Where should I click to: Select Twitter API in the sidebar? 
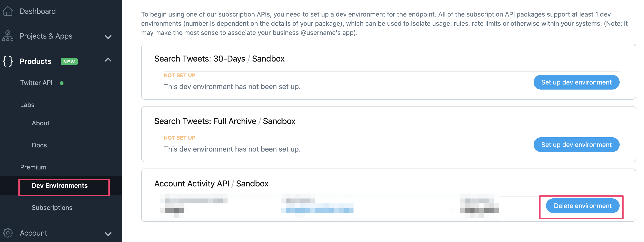point(36,83)
